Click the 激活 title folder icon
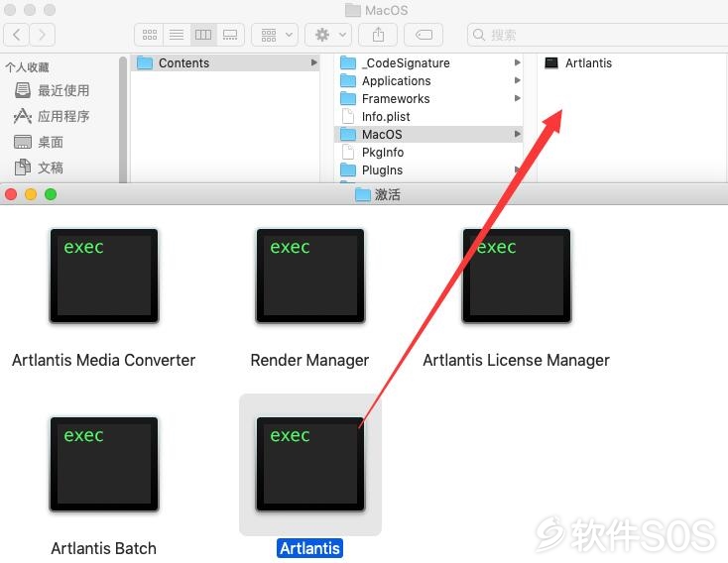 [x=363, y=194]
